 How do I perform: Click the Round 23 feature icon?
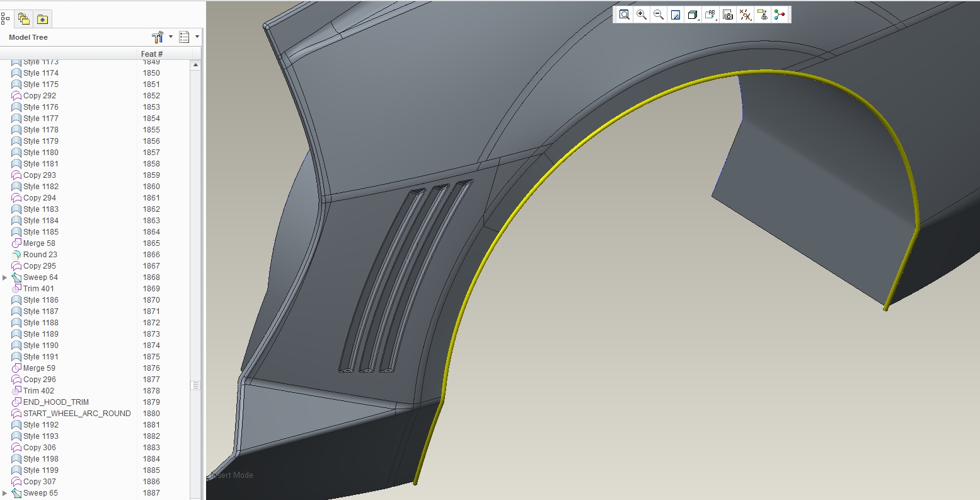coord(16,255)
